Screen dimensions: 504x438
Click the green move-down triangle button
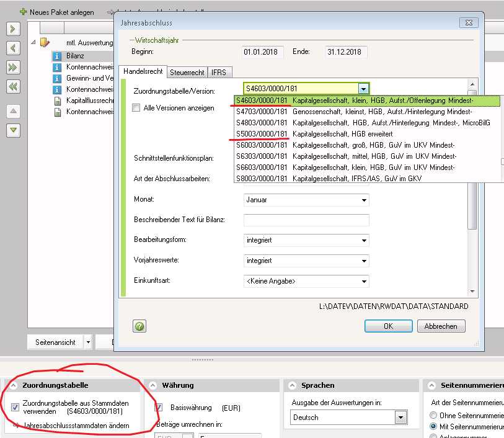tap(14, 130)
